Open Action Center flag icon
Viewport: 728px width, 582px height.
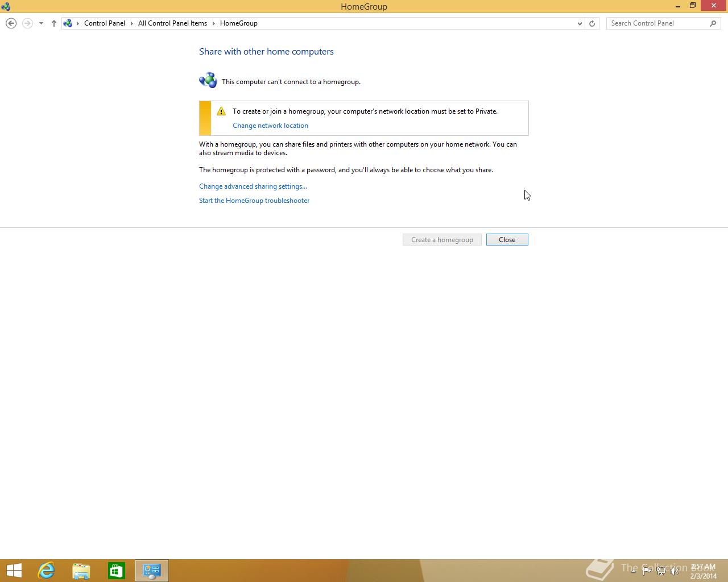pyautogui.click(x=647, y=571)
